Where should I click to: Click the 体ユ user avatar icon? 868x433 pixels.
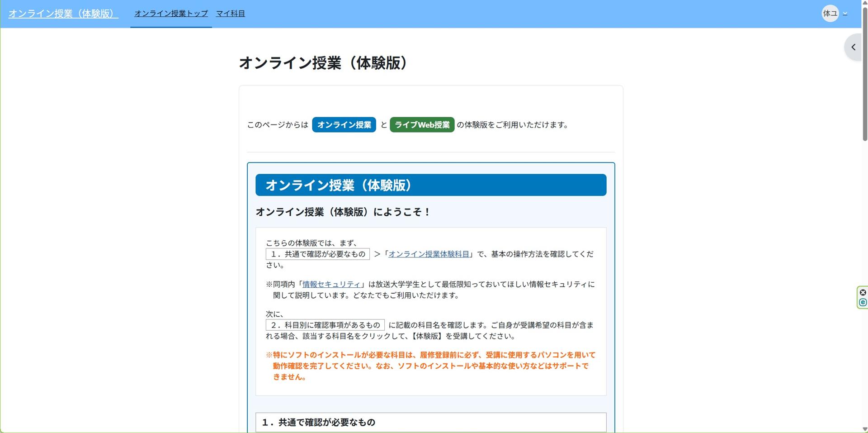(x=831, y=13)
